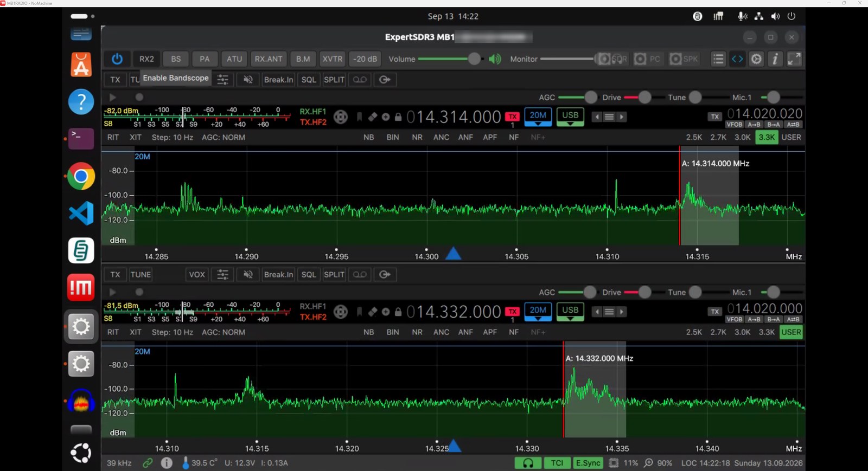
Task: Lock the 14.314.000 frequency with padlock icon
Action: pos(398,117)
